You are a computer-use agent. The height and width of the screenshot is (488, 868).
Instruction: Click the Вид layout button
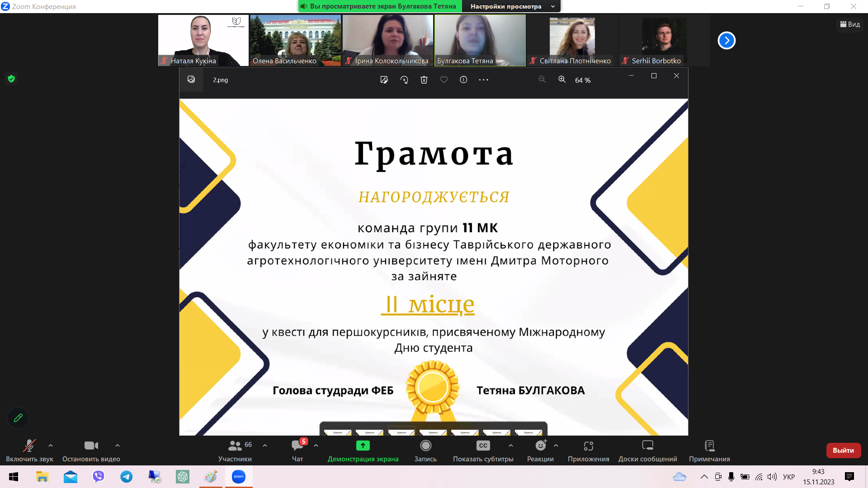850,24
